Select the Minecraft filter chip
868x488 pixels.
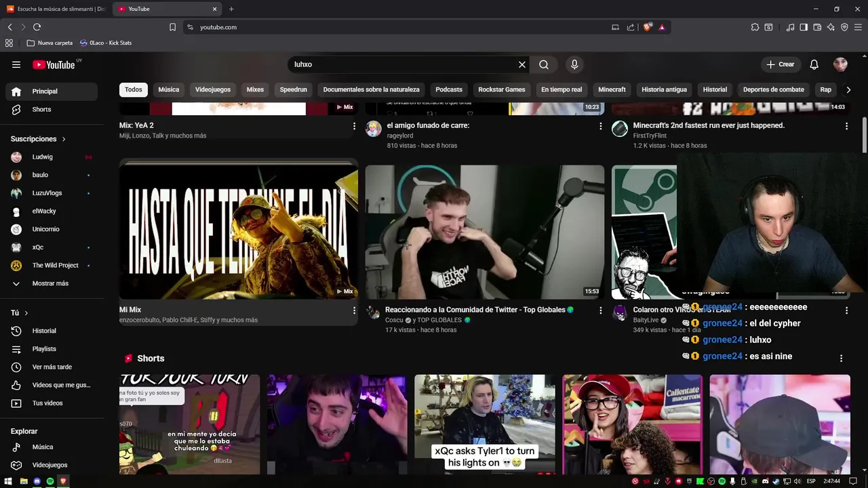pyautogui.click(x=612, y=89)
